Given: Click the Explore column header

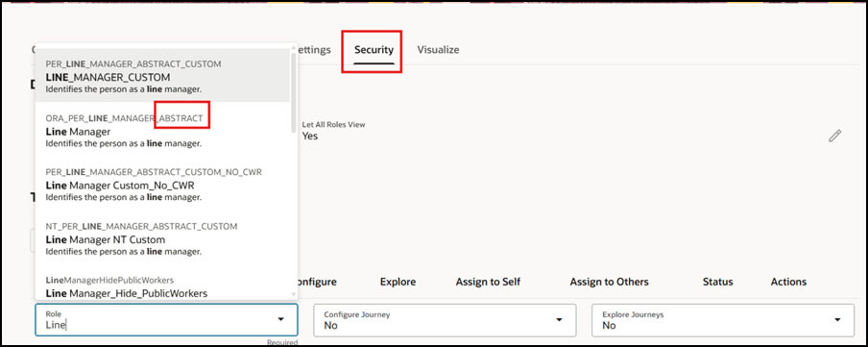Looking at the screenshot, I should coord(398,282).
